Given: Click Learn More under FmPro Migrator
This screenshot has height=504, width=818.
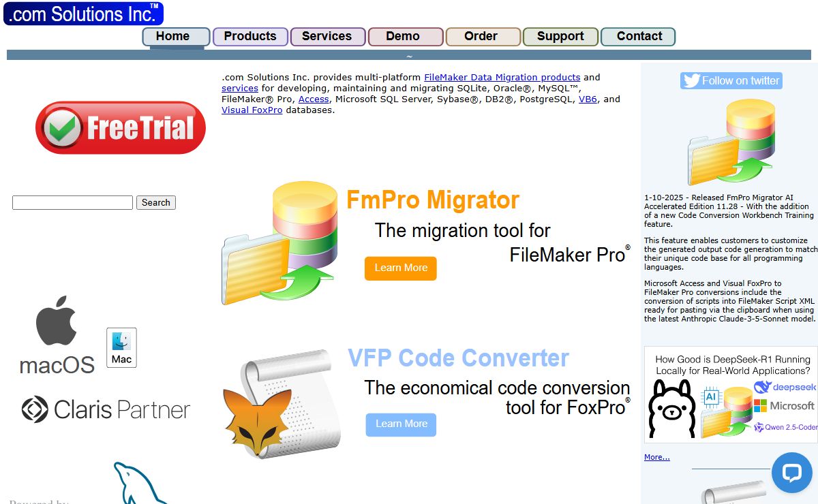Looking at the screenshot, I should tap(401, 268).
